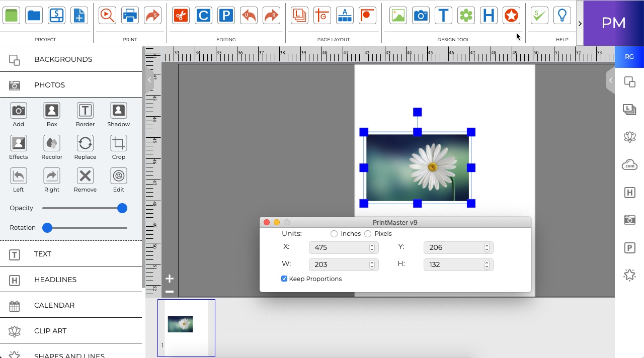Expand the Shapes and Lines section
This screenshot has height=358, width=644.
point(69,354)
